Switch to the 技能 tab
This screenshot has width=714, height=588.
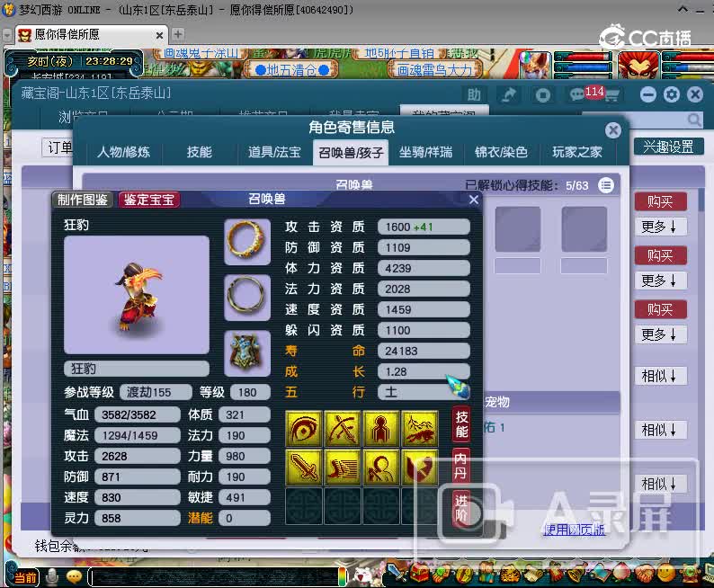tap(200, 152)
